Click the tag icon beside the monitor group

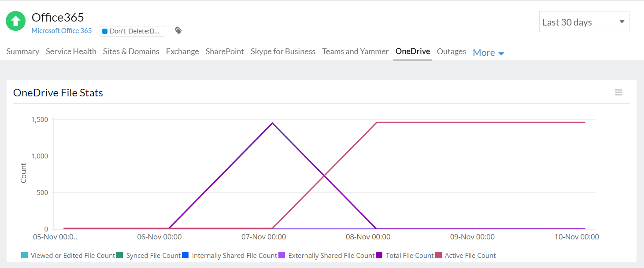[178, 31]
